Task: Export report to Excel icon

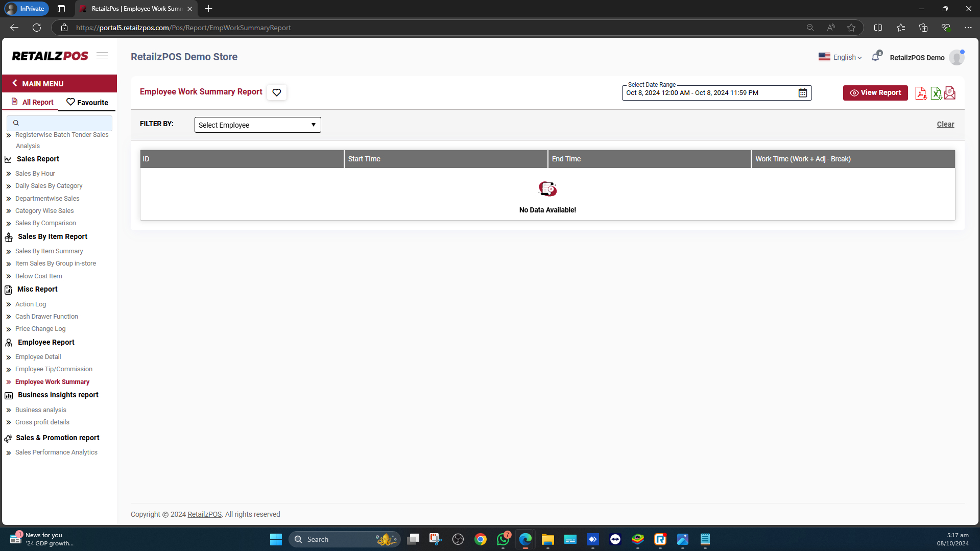Action: tap(936, 93)
